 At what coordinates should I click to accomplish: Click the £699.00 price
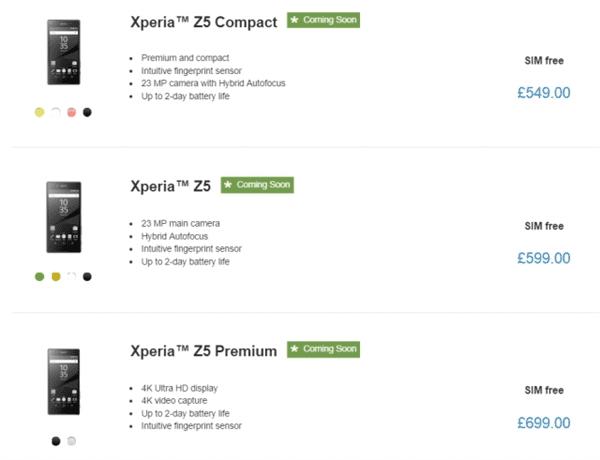click(x=544, y=422)
